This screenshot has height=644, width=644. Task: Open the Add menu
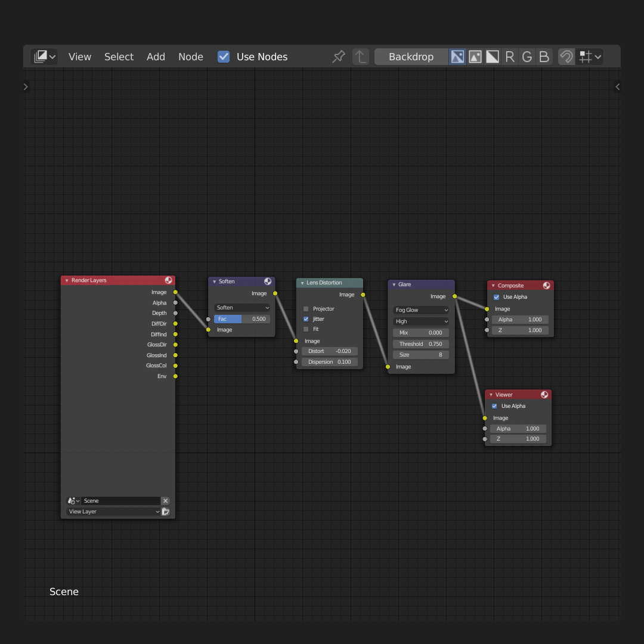click(156, 57)
